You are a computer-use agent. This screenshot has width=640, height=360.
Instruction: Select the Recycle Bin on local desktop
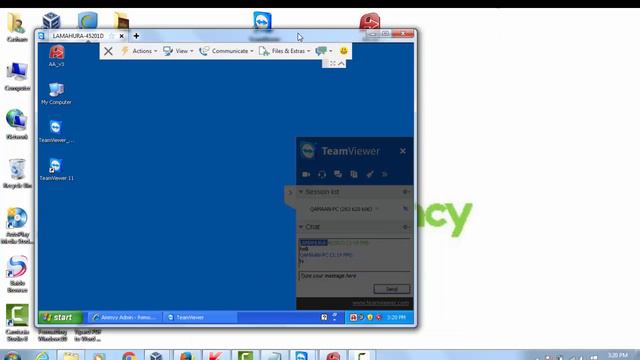click(17, 173)
